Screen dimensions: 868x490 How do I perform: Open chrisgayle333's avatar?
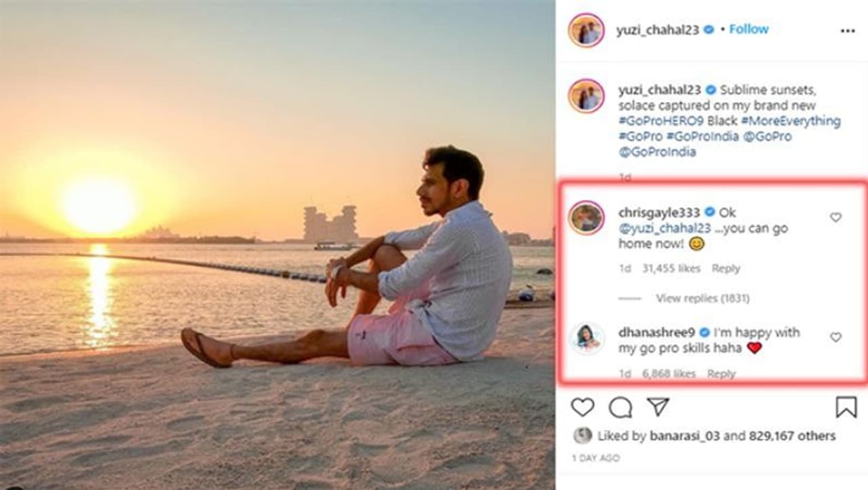click(587, 218)
